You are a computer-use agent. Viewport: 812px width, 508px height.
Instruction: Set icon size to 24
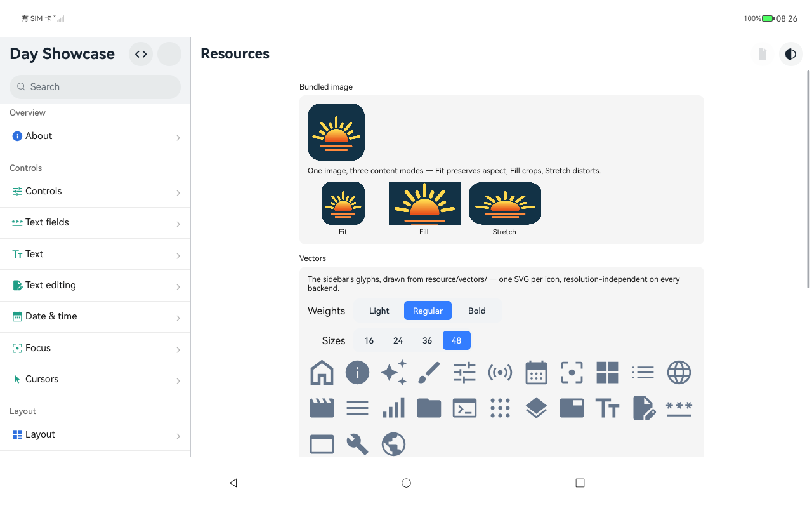[398, 340]
